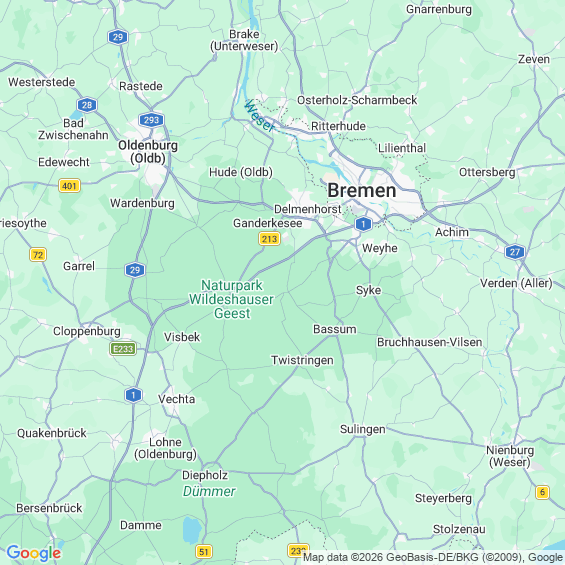Click the yellow 6 road shield
The height and width of the screenshot is (565, 565).
tap(542, 492)
